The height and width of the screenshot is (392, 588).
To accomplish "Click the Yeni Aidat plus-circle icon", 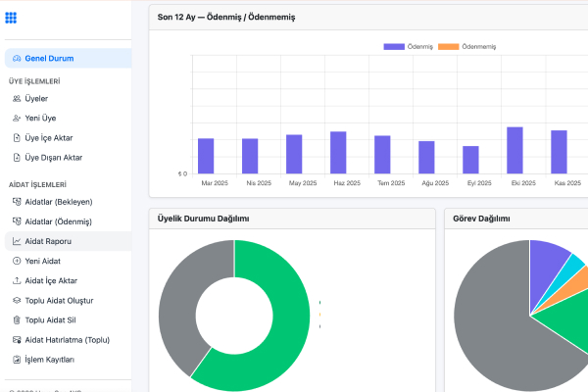I will (x=17, y=261).
